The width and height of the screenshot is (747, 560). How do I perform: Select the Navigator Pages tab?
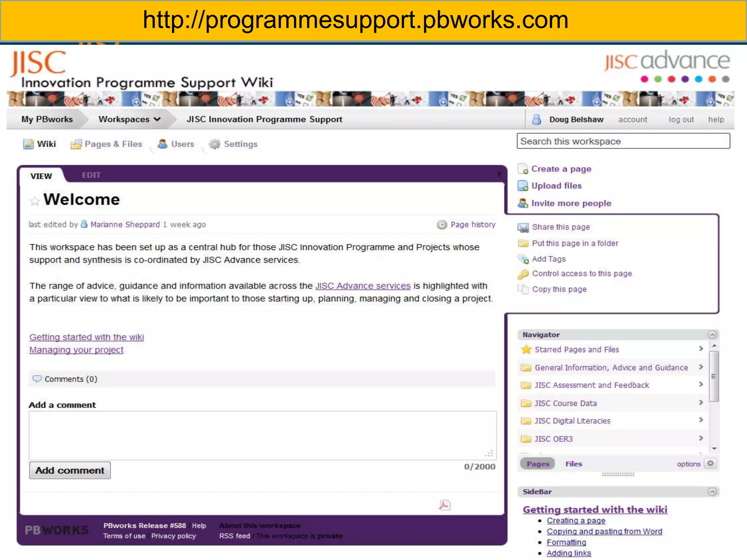[x=538, y=464]
